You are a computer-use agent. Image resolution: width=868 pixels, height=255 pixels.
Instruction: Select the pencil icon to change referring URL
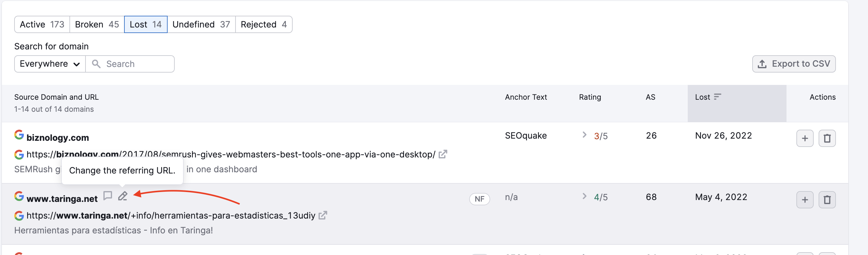tap(123, 196)
